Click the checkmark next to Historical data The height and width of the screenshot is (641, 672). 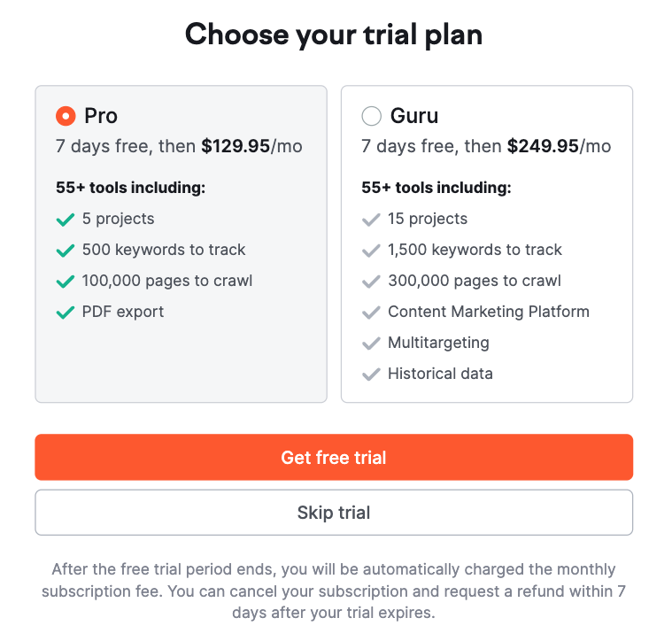click(371, 375)
